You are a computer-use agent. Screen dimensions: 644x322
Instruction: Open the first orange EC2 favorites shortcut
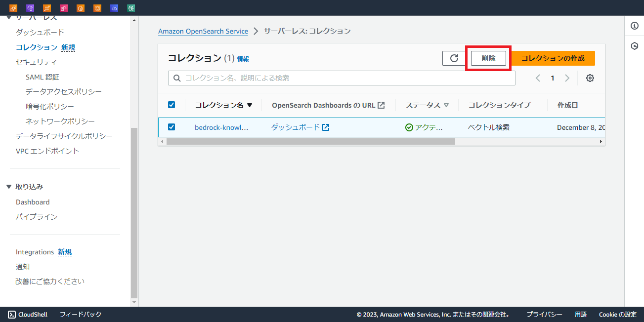click(13, 8)
